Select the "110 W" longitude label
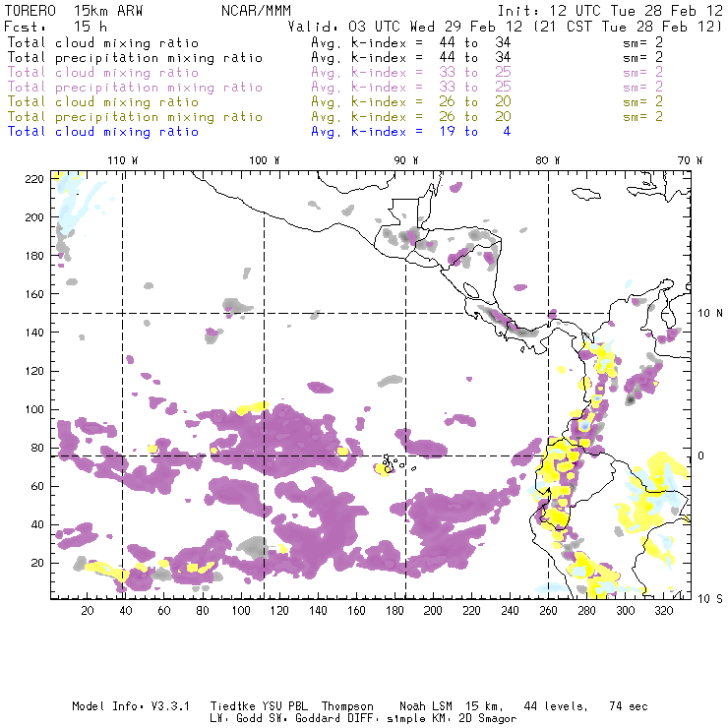This screenshot has width=728, height=728. [123, 160]
